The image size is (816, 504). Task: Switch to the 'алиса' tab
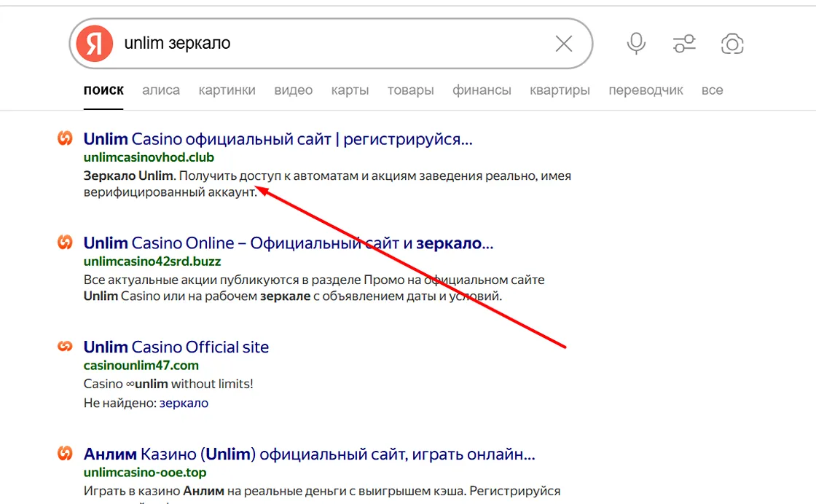coord(161,90)
